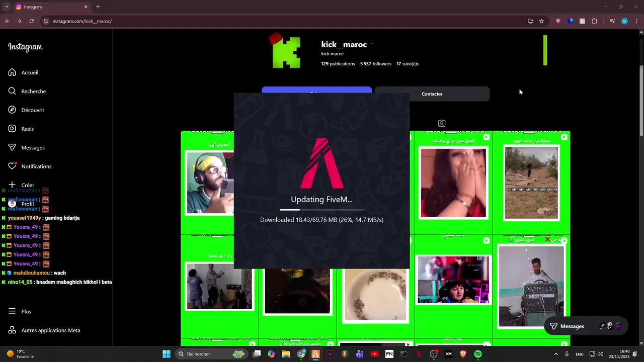Click the FiveM update progress bar

(x=321, y=210)
